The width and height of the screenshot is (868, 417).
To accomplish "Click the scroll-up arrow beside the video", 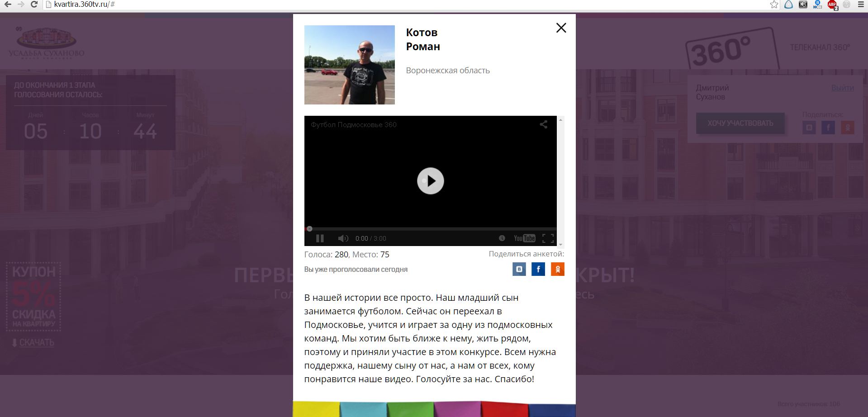I will click(x=560, y=120).
